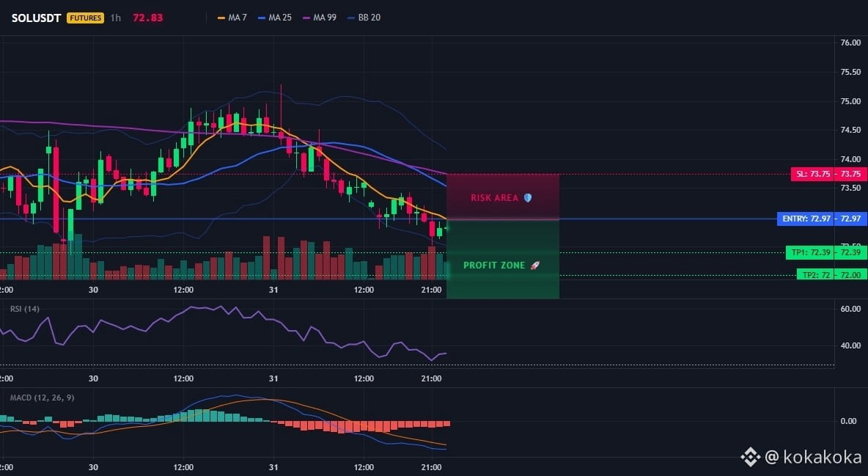Viewport: 868px width, 476px height.
Task: Click the rocket icon beside PROFIT ZONE
Action: [x=534, y=266]
